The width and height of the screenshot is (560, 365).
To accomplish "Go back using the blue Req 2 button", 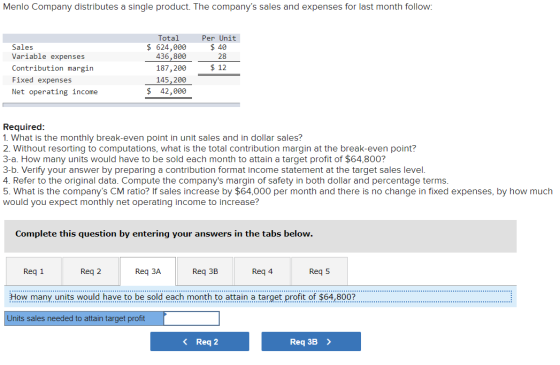I will click(200, 341).
